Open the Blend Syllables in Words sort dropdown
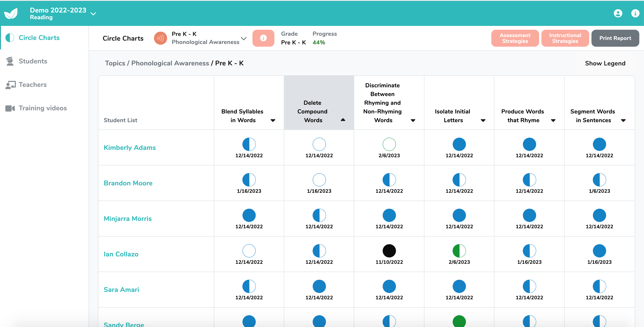The image size is (644, 327). pyautogui.click(x=273, y=120)
